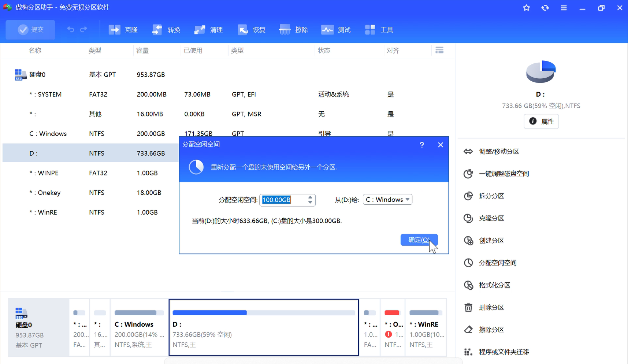Click the undo arrow icon

71,29
